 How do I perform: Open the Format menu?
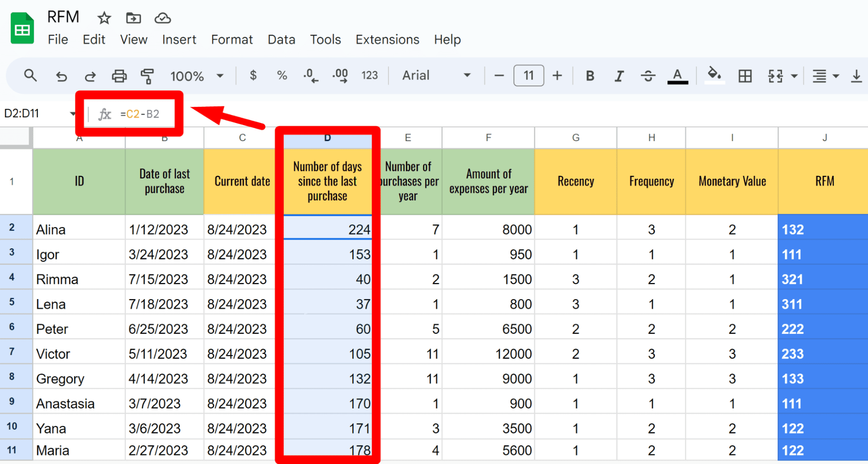pos(232,39)
